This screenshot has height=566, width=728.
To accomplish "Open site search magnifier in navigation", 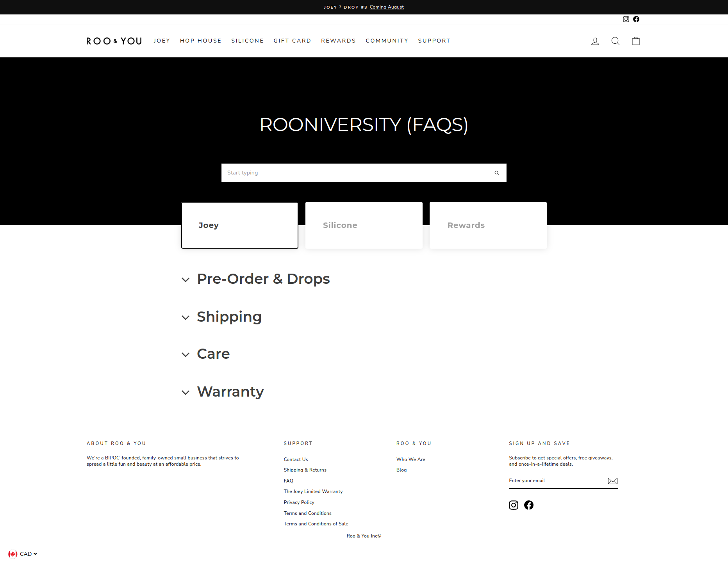I will tap(616, 41).
